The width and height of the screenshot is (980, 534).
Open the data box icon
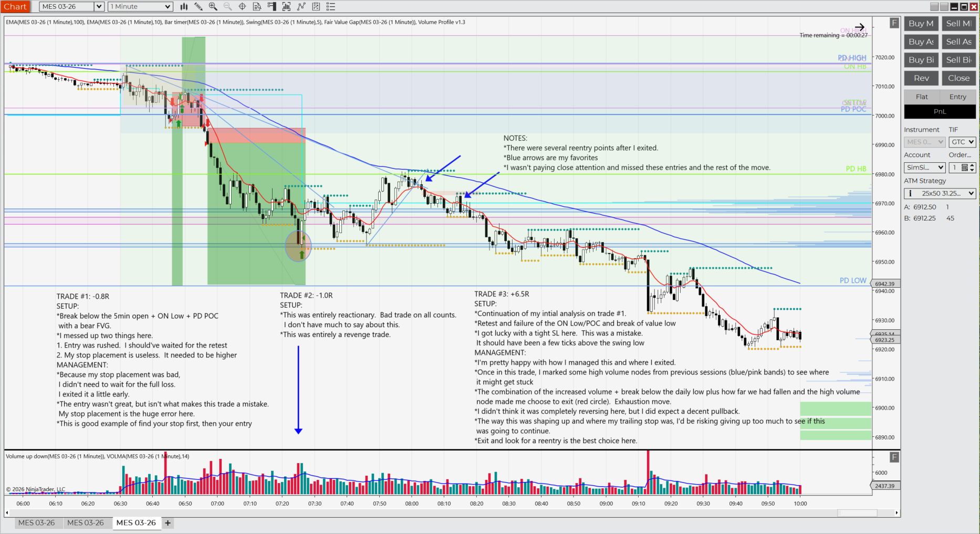[257, 7]
